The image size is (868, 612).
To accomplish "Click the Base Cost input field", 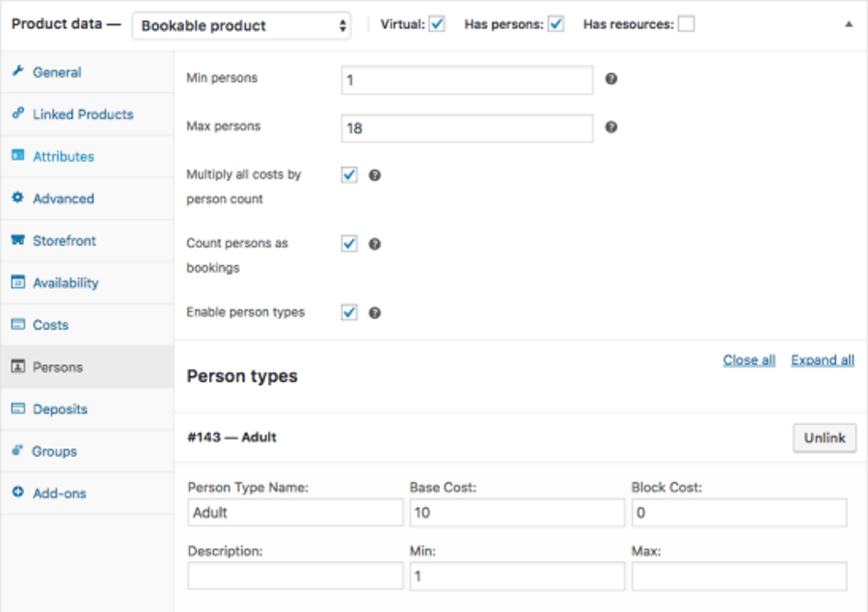I will click(x=517, y=513).
